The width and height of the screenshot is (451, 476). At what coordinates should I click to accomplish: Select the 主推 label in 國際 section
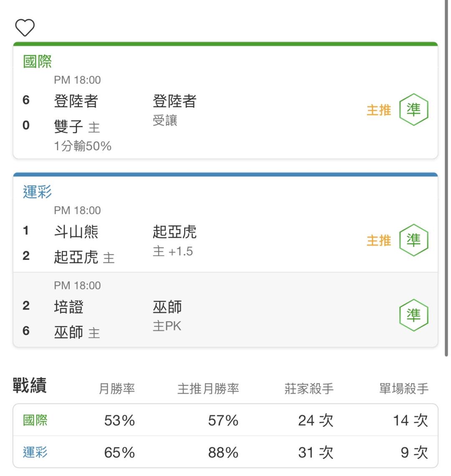point(379,110)
